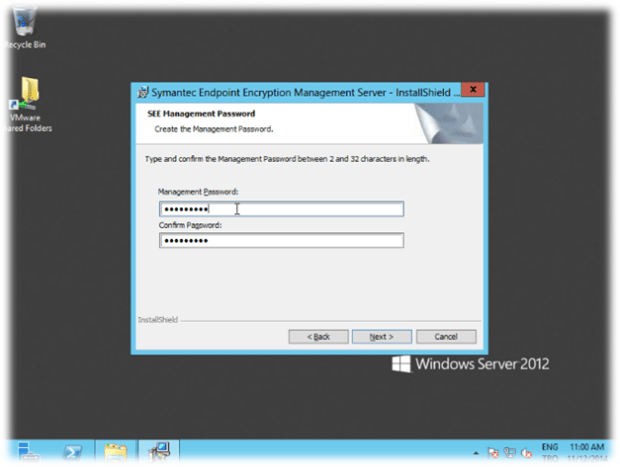Close the Symantec installer dialog
Image resolution: width=620 pixels, height=467 pixels.
(x=471, y=90)
